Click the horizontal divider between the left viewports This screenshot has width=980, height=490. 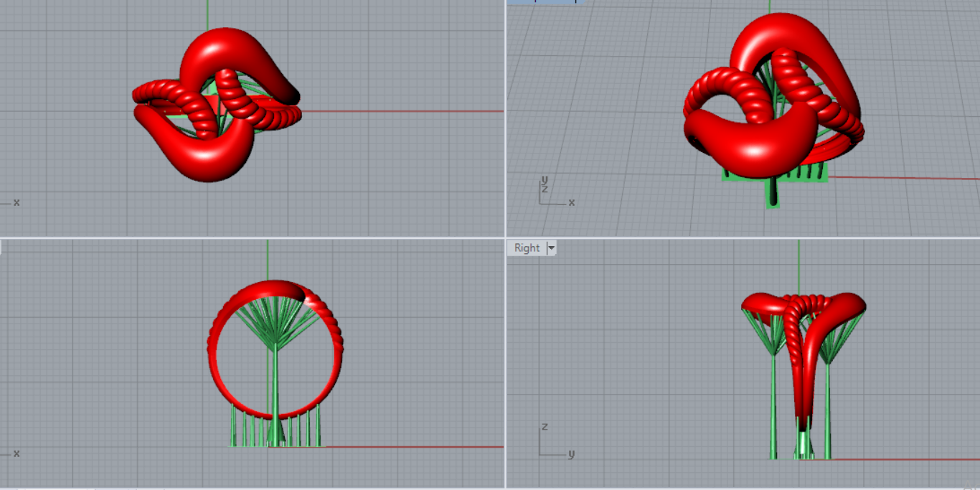251,237
